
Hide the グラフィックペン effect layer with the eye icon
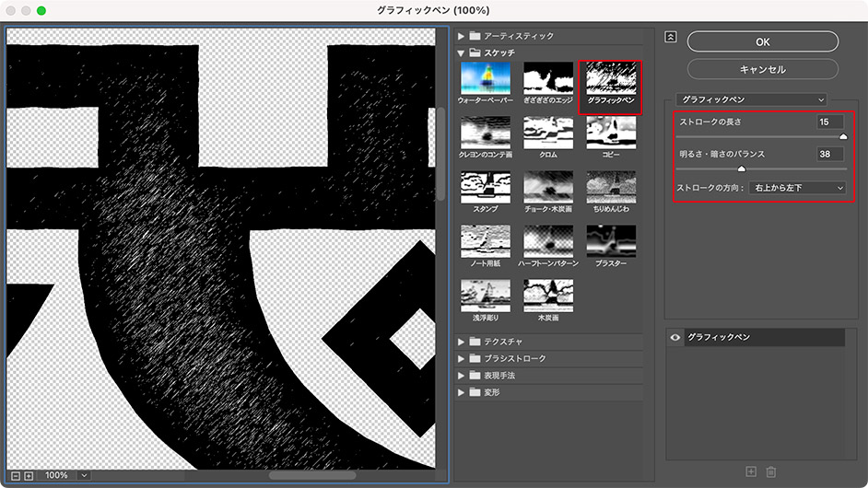click(676, 338)
